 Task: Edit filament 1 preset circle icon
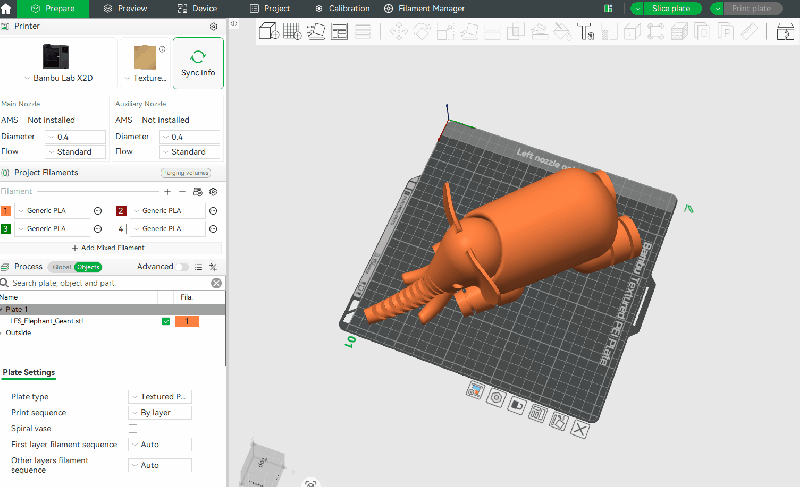click(98, 211)
